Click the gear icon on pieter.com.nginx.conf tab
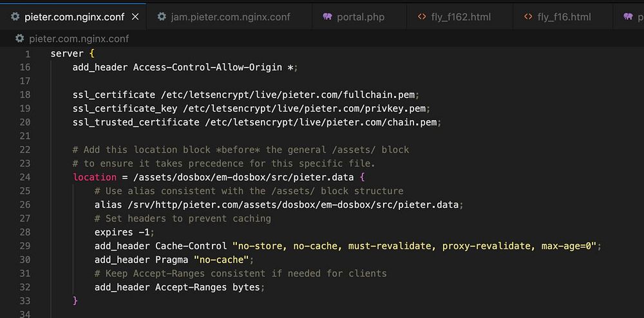The width and height of the screenshot is (644, 318). coord(15,17)
